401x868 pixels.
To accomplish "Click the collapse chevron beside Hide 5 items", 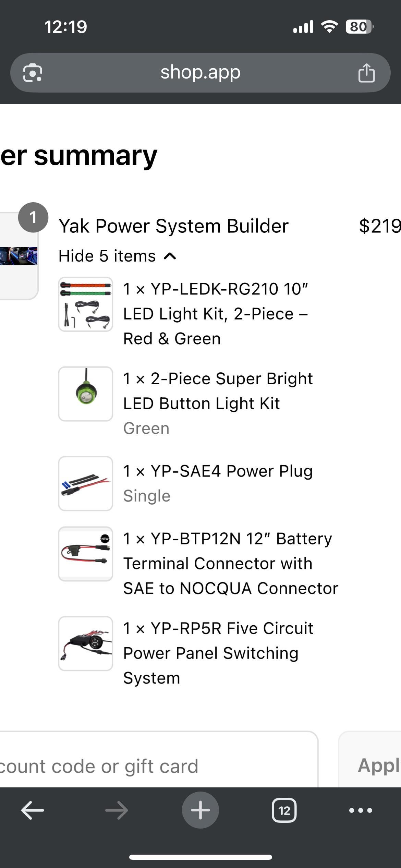I will (170, 256).
